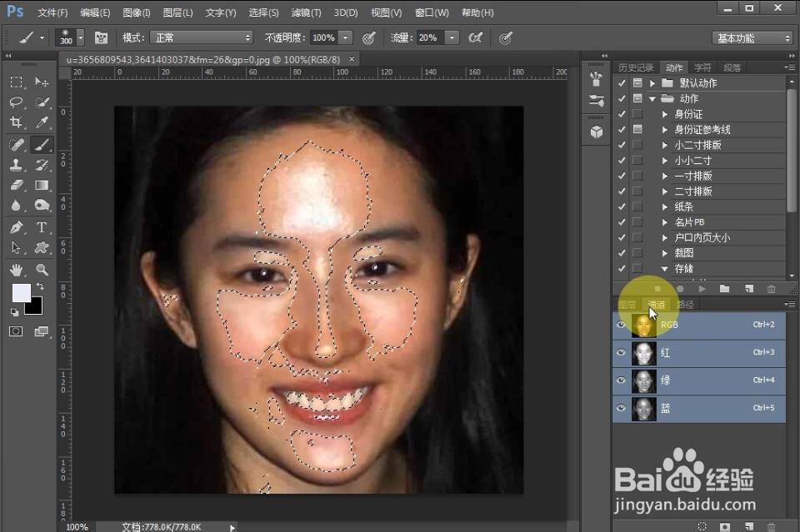Enable airbrush build-up effects
800x532 pixels.
pos(476,37)
